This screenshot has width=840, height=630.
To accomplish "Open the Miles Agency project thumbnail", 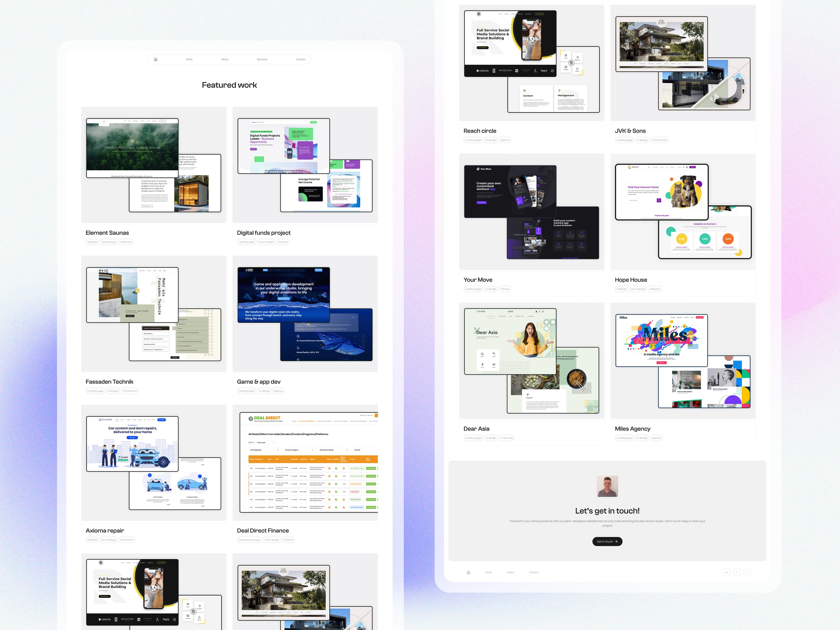I will pos(683,361).
